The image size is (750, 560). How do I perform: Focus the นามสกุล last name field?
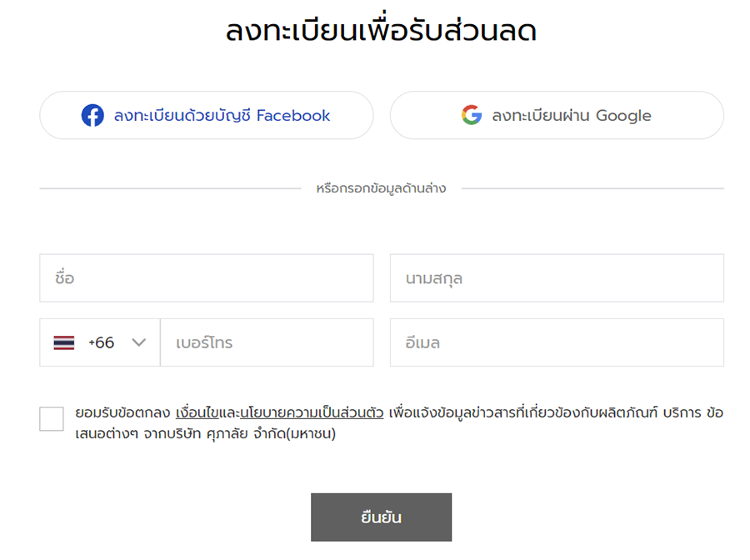pos(557,278)
